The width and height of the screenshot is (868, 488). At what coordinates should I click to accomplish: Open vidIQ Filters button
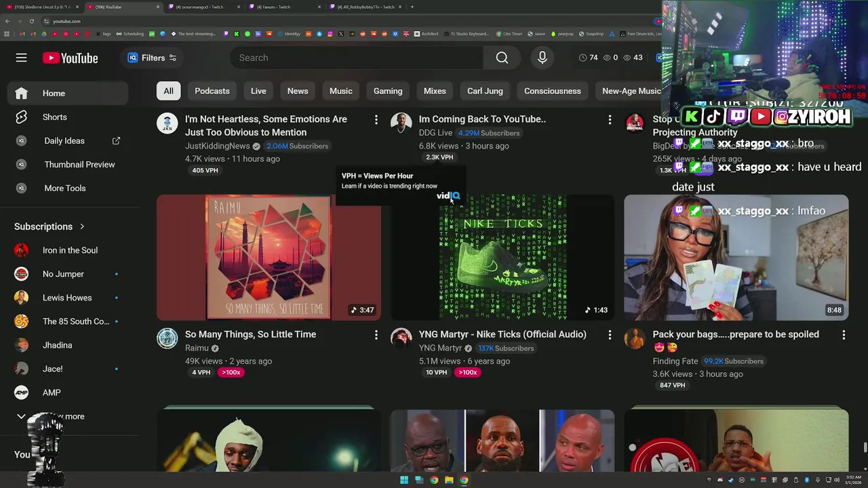click(153, 58)
